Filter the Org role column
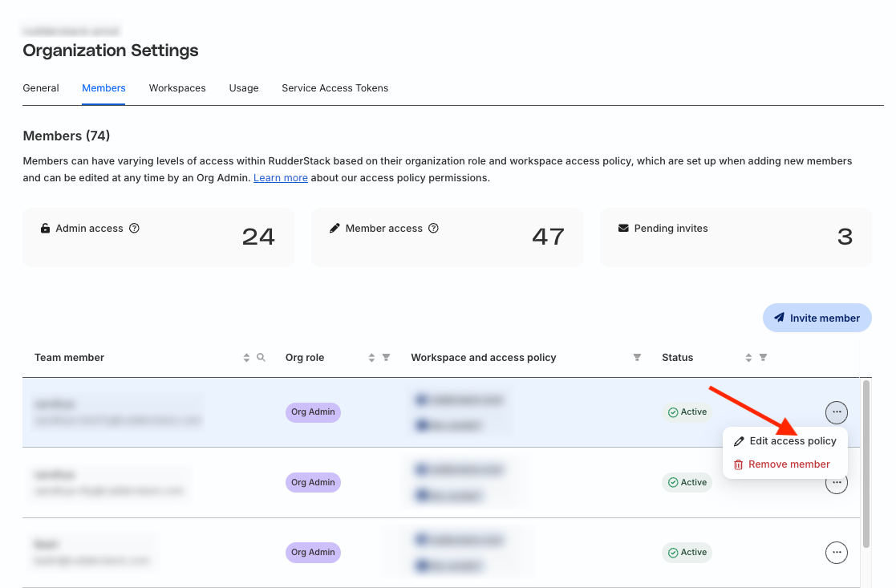Image resolution: width=896 pixels, height=588 pixels. 387,357
